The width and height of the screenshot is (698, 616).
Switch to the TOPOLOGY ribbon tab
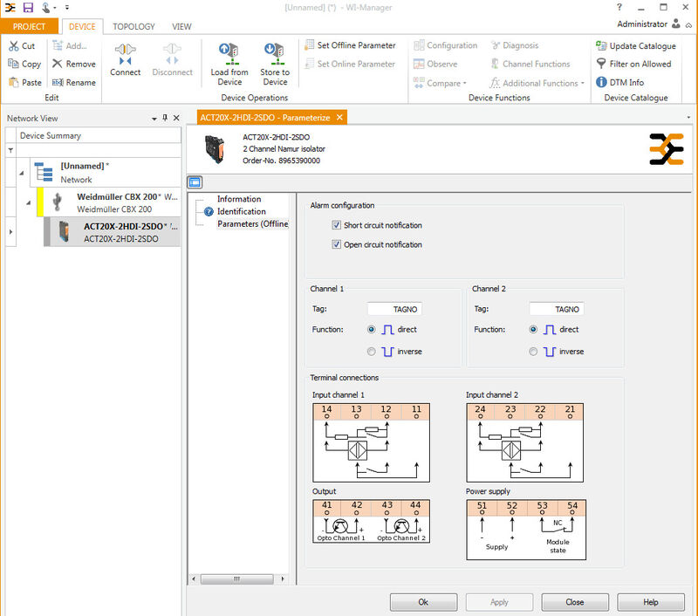[x=133, y=27]
